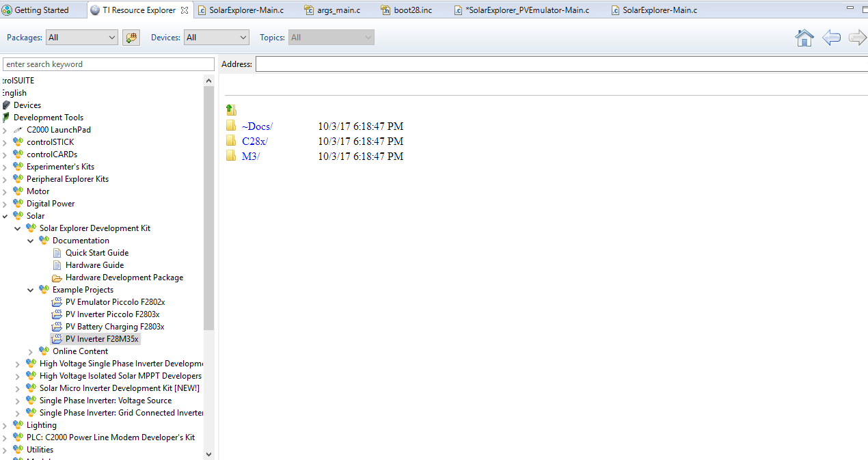Viewport: 868px width, 460px height.
Task: Click the tree panel scroll up arrow
Action: coord(209,81)
